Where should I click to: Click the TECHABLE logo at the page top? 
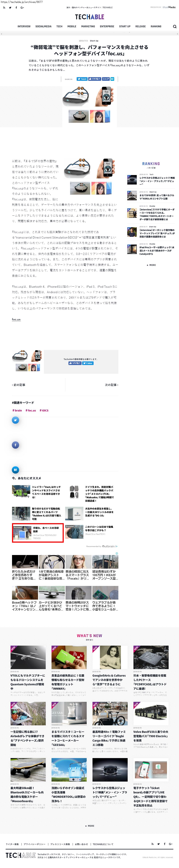click(x=89, y=17)
